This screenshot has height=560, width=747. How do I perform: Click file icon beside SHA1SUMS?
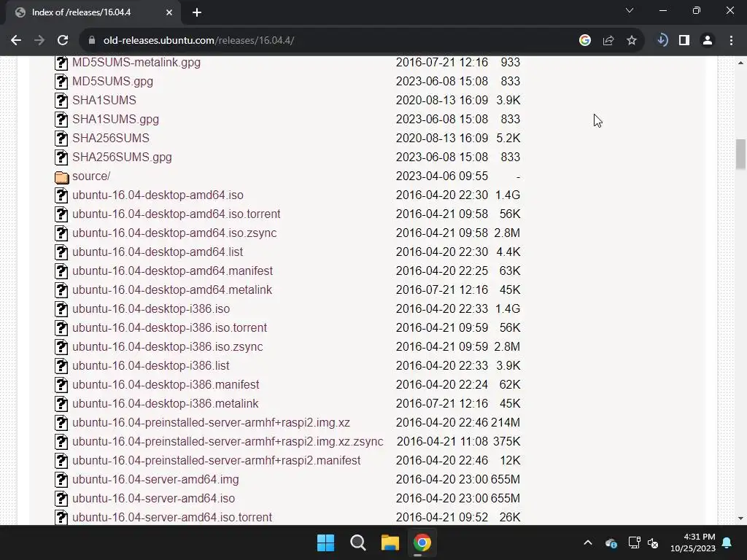(x=61, y=101)
